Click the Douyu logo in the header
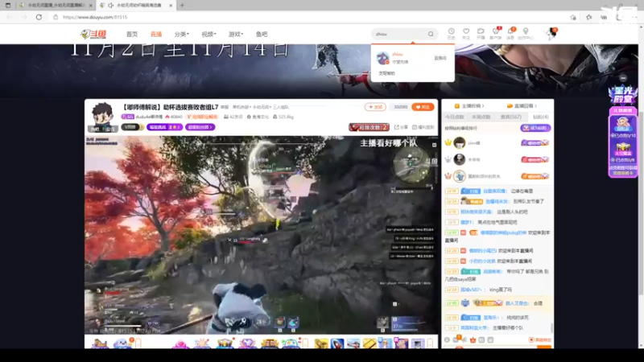644x362 pixels. pos(93,34)
